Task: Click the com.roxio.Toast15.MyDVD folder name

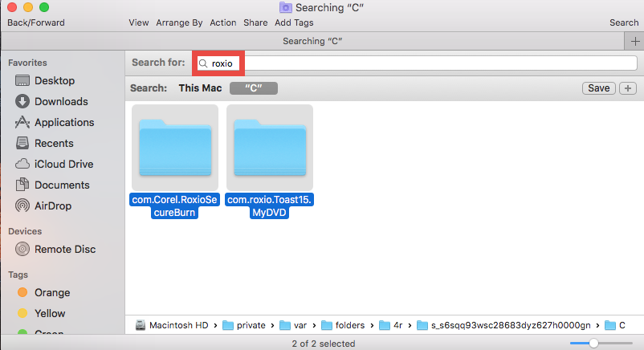Action: 270,206
